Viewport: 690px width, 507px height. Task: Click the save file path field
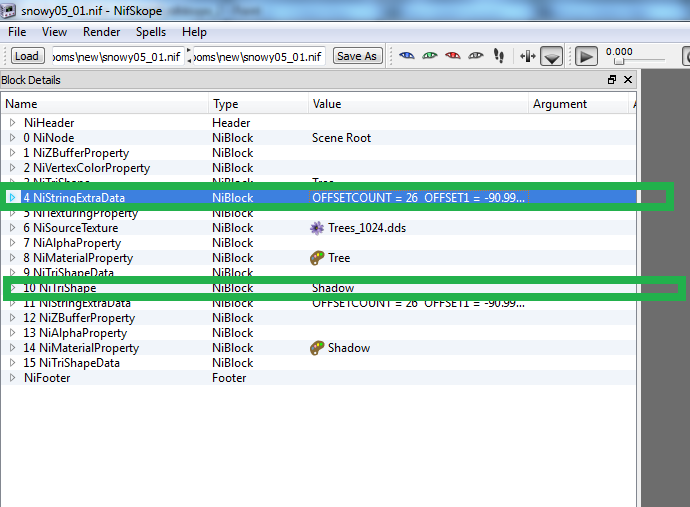point(259,56)
